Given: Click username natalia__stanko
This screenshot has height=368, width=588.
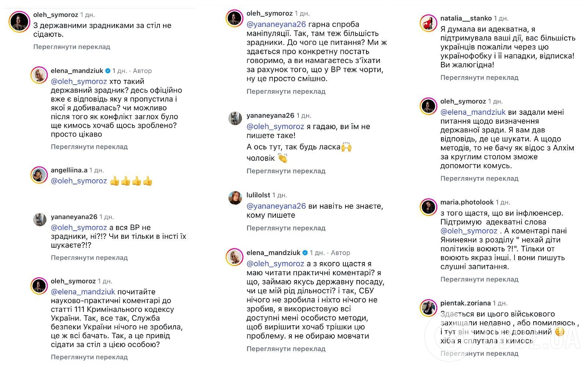Looking at the screenshot, I should point(466,18).
